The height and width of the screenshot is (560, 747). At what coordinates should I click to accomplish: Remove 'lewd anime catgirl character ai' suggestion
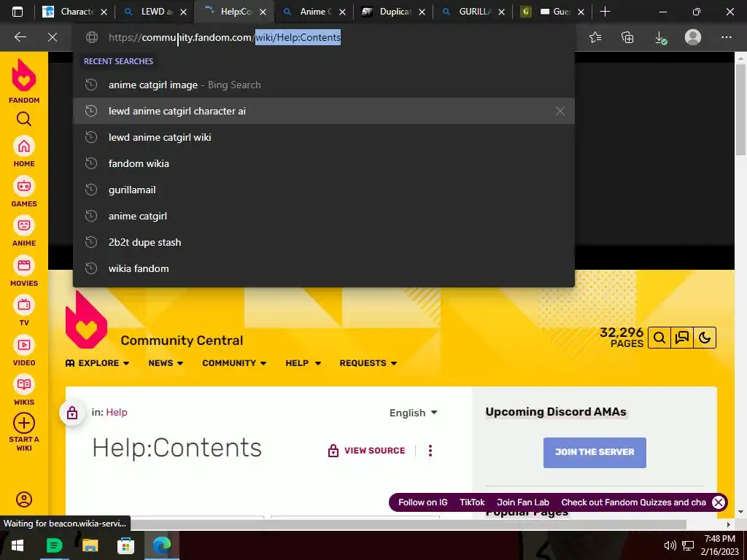560,111
